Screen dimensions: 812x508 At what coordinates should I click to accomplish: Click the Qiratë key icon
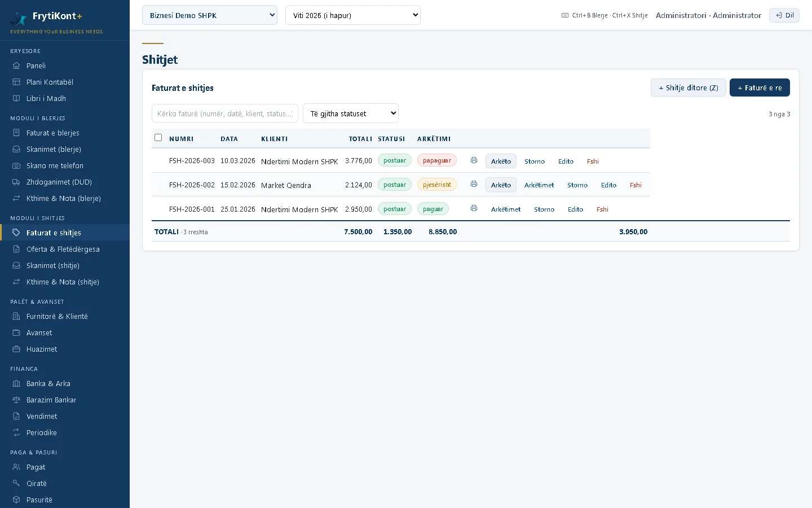click(x=16, y=483)
